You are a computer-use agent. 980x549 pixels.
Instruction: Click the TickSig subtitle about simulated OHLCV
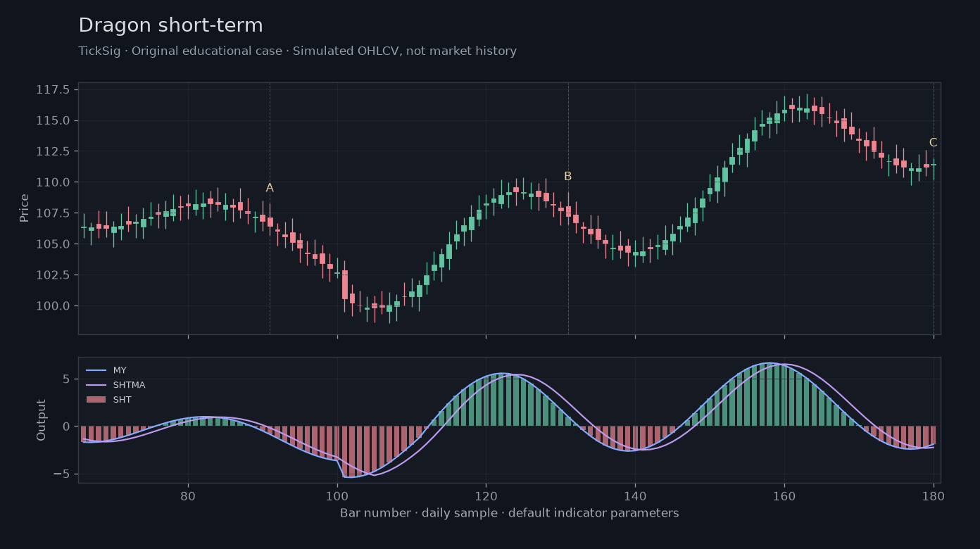click(x=297, y=51)
